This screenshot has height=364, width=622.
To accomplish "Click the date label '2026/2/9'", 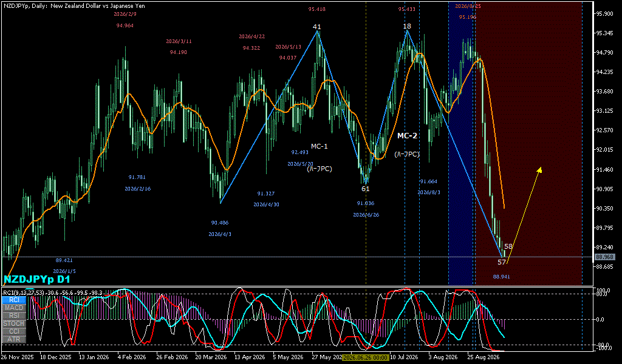I will (125, 14).
